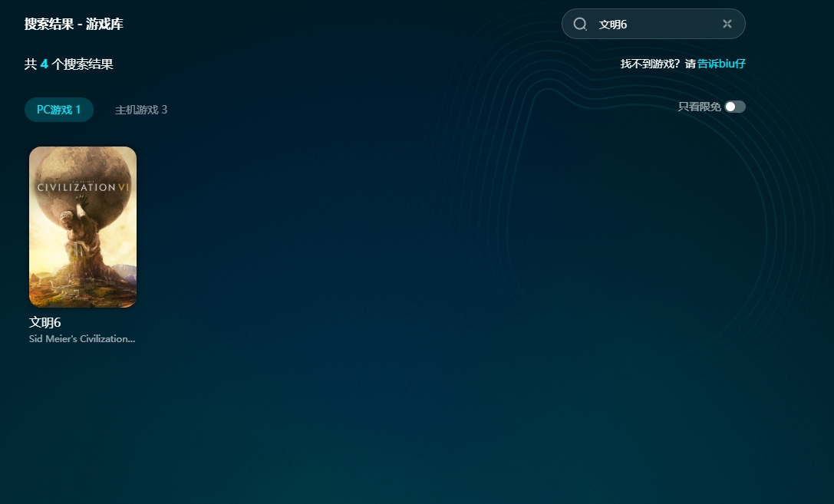Screen dimensions: 834x504
Task: Click the landscape at bottom of the cover
Action: coord(83,292)
